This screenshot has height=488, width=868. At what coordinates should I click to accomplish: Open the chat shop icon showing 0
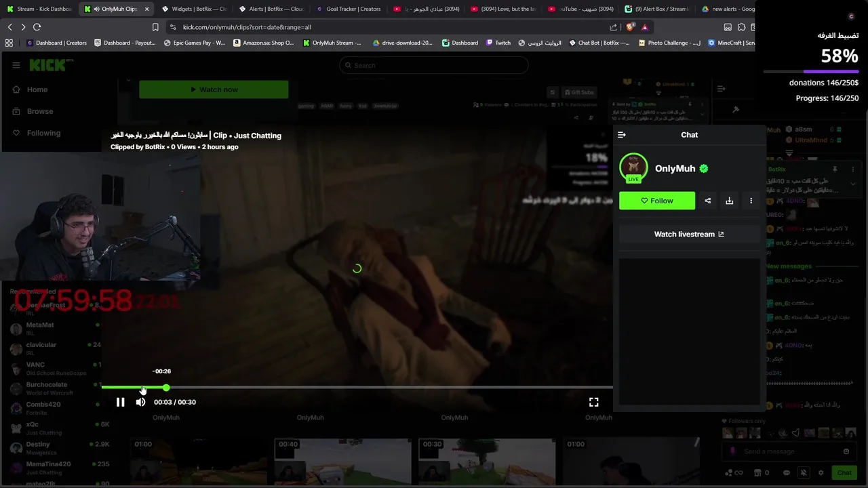click(x=762, y=472)
